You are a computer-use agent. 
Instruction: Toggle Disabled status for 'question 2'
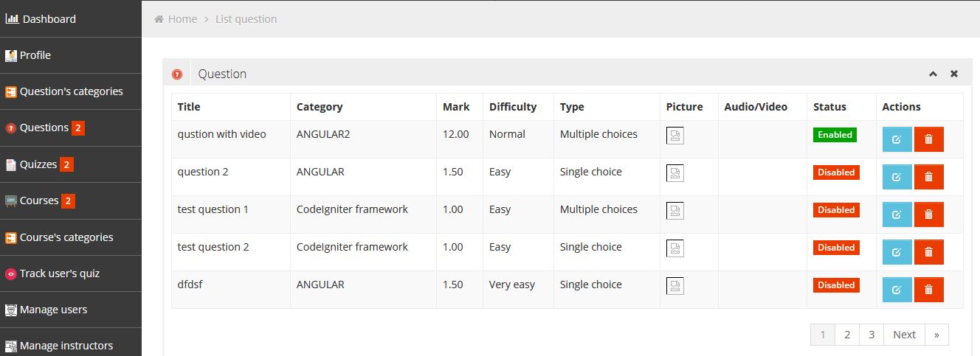836,172
